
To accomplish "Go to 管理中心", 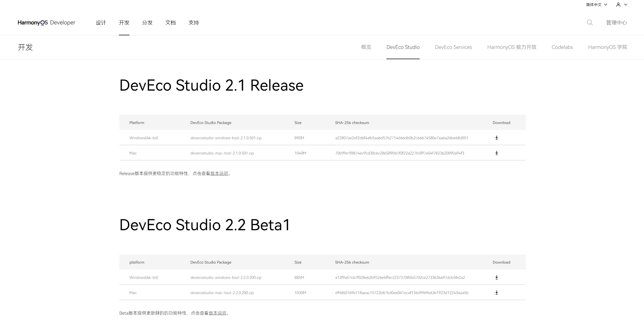I will [x=616, y=23].
